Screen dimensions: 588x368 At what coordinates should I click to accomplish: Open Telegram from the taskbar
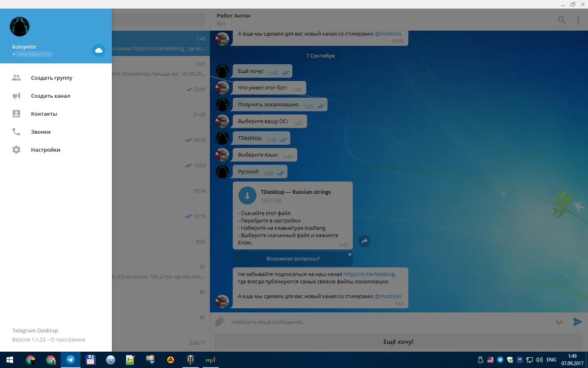[71, 360]
